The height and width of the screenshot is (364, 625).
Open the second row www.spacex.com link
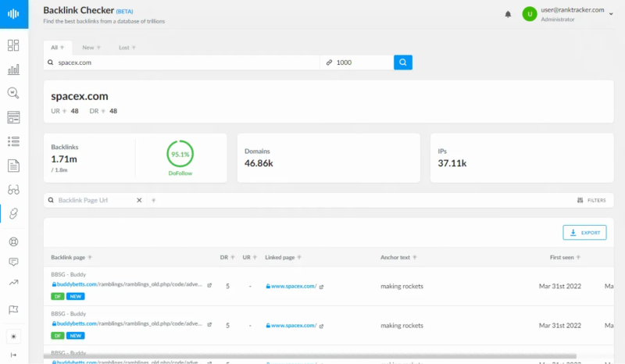pos(291,325)
